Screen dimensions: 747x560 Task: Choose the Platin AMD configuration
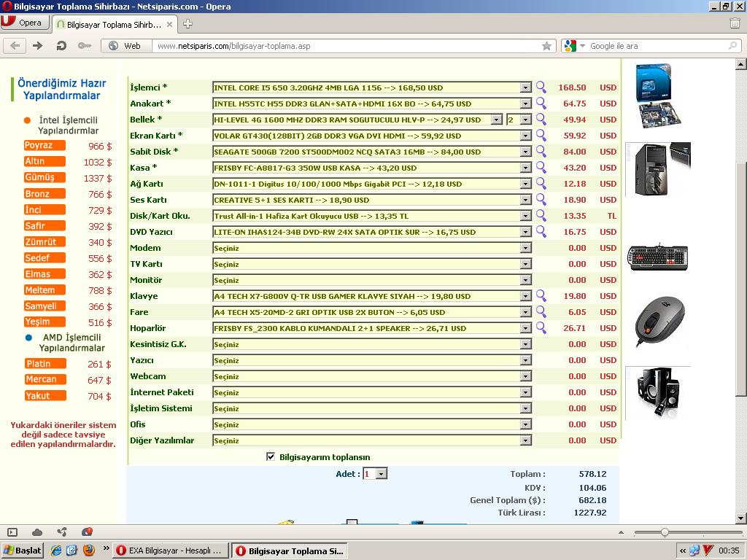point(44,364)
